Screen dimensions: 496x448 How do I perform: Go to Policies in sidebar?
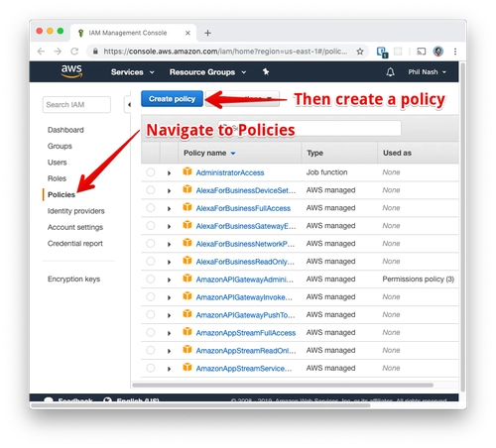point(62,194)
